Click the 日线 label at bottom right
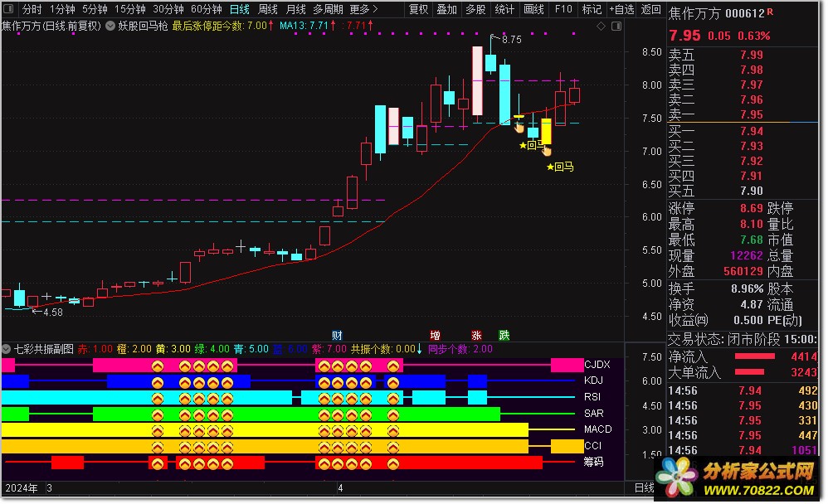The width and height of the screenshot is (828, 504). pyautogui.click(x=645, y=487)
